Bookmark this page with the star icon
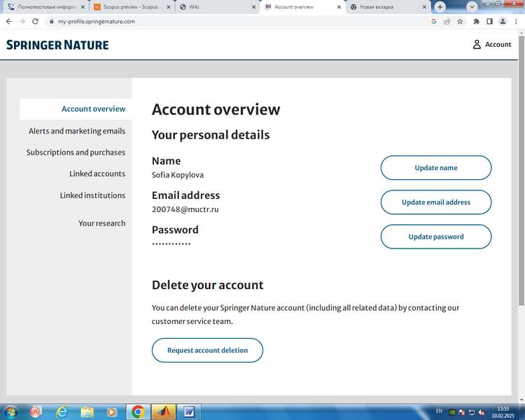The image size is (525, 420). (x=460, y=21)
